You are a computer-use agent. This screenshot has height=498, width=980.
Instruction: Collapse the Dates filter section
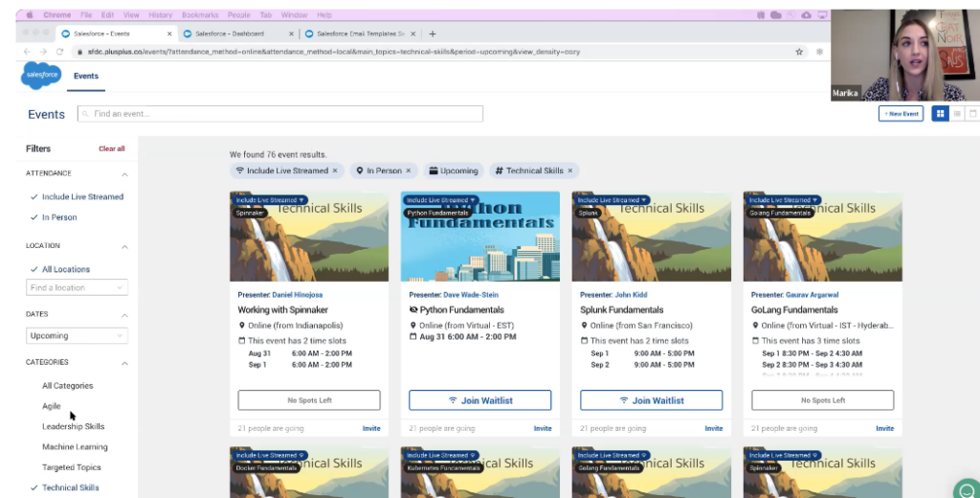tap(124, 315)
